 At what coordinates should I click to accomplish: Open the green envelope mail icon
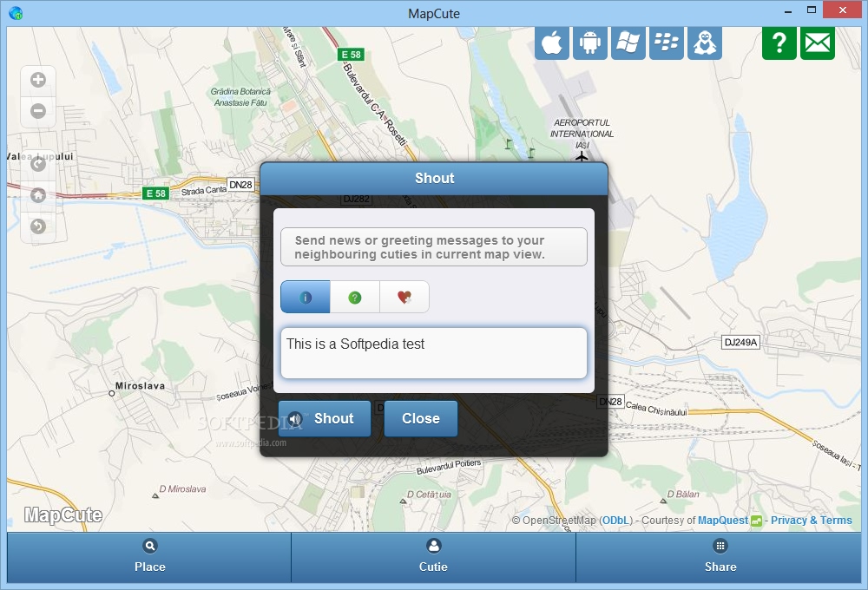(x=817, y=43)
